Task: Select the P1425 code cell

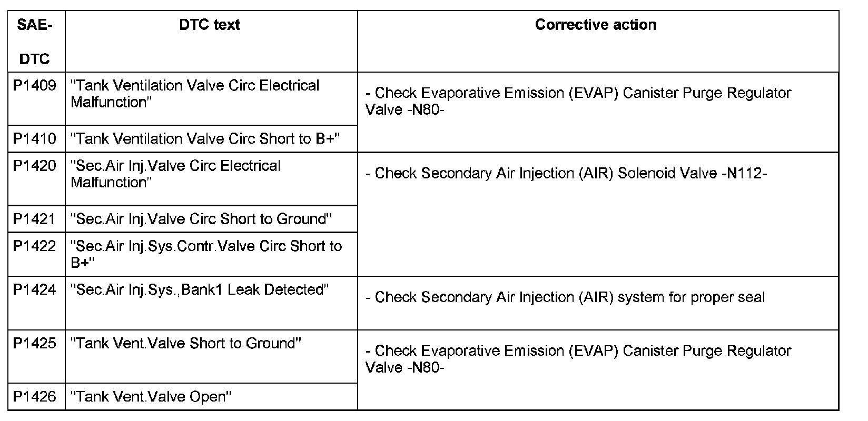Action: (35, 344)
